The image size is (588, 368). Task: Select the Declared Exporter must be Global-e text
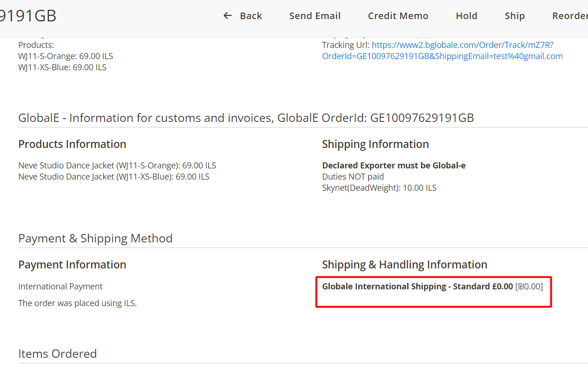pos(394,165)
